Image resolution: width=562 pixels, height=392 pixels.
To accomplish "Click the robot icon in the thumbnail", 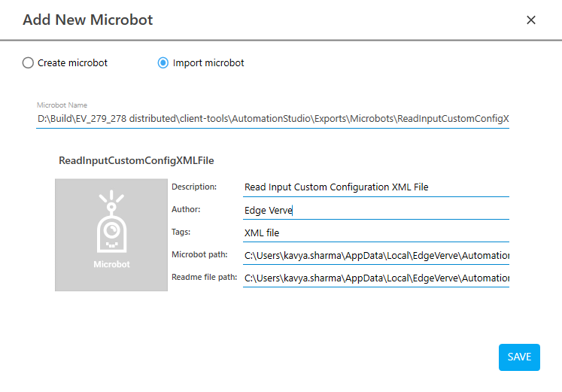I will (x=111, y=223).
